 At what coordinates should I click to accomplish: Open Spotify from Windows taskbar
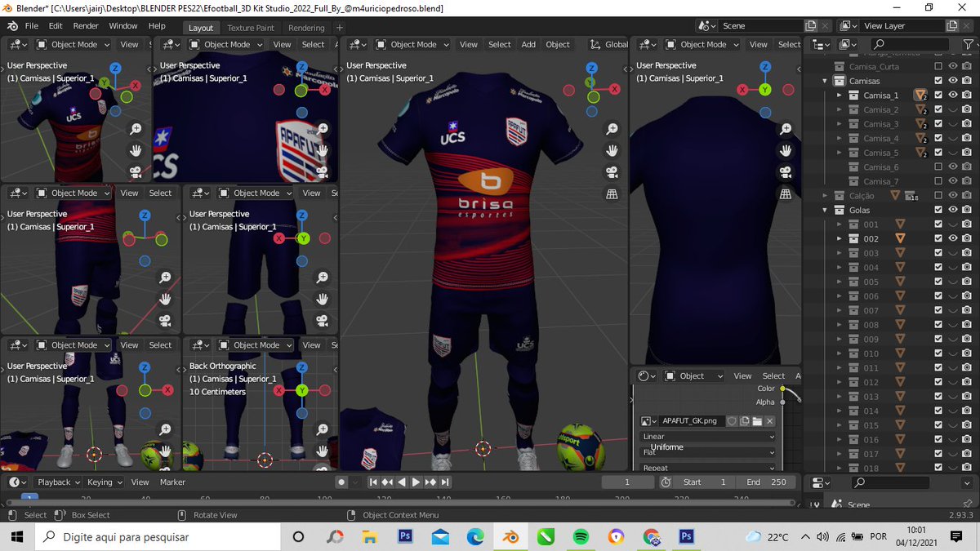coord(581,536)
